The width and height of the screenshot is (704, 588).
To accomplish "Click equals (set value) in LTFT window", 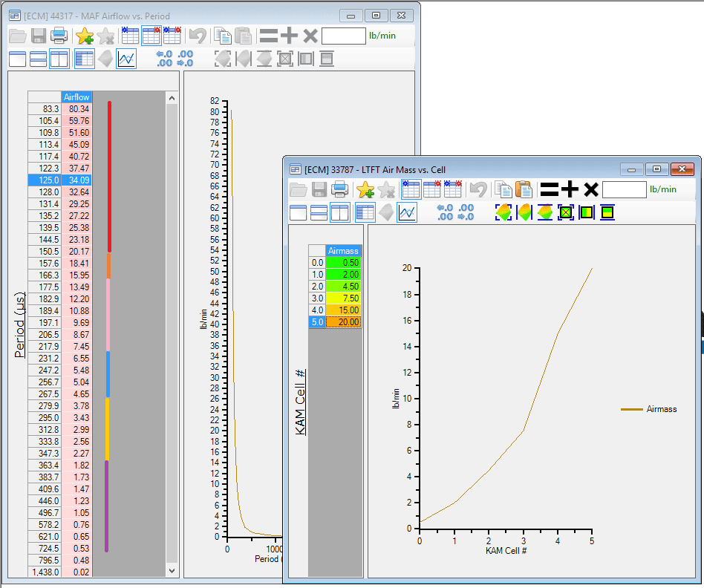I will coord(549,189).
